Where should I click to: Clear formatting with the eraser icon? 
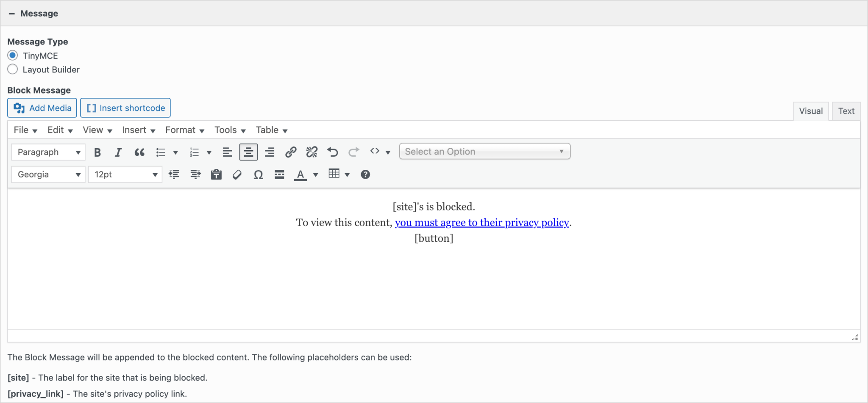click(x=236, y=174)
